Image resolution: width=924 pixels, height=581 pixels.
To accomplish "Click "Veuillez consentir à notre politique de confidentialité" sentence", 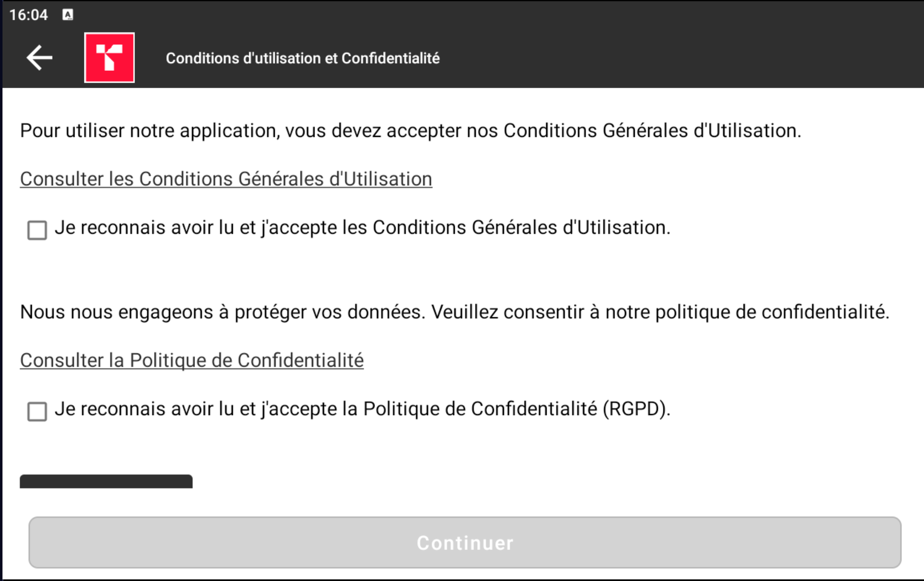I will click(x=660, y=312).
